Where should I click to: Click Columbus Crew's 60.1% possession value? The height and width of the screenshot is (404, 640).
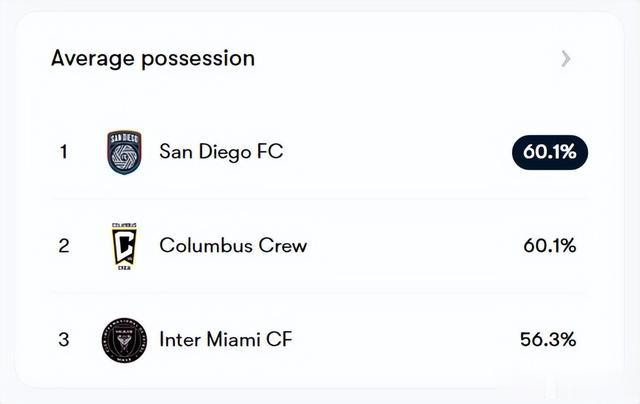(550, 246)
